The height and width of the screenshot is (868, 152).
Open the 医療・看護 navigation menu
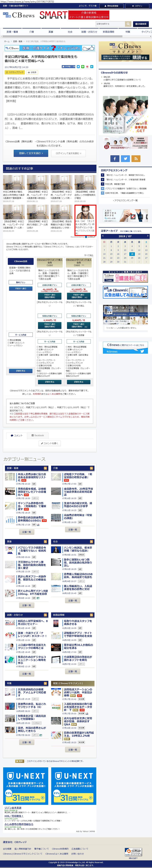12,32
